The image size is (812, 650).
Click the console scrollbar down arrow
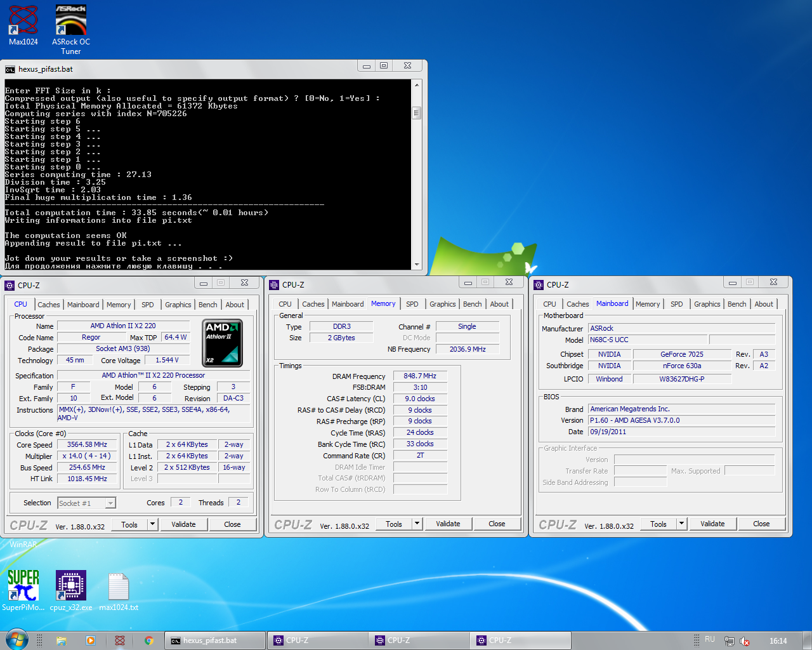click(417, 264)
